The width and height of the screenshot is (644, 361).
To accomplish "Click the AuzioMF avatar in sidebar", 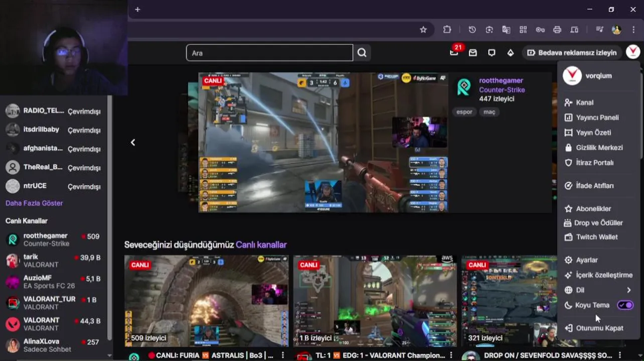I will coord(13,282).
